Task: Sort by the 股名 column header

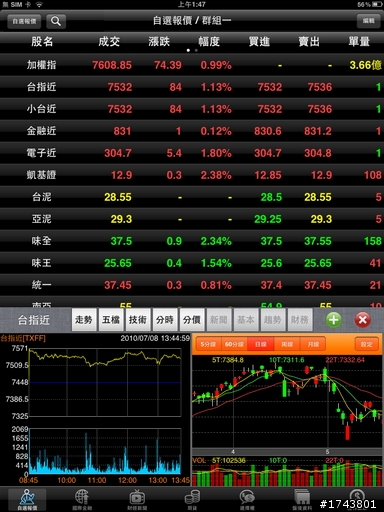Action: pyautogui.click(x=42, y=42)
